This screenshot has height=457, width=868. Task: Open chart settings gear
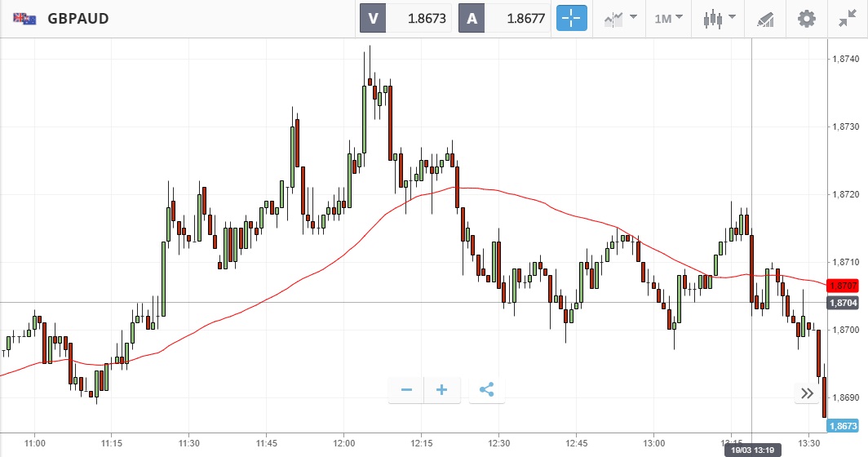tap(806, 18)
